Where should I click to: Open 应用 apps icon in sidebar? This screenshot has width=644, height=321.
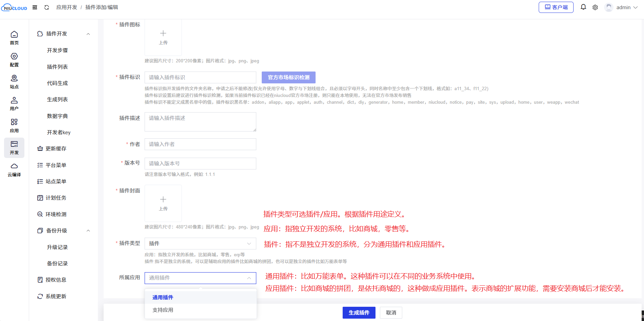(14, 125)
